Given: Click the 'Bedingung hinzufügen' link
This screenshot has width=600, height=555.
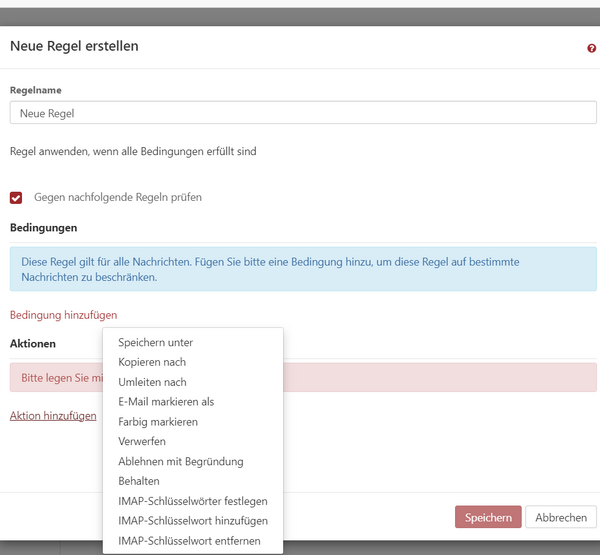Looking at the screenshot, I should point(63,315).
